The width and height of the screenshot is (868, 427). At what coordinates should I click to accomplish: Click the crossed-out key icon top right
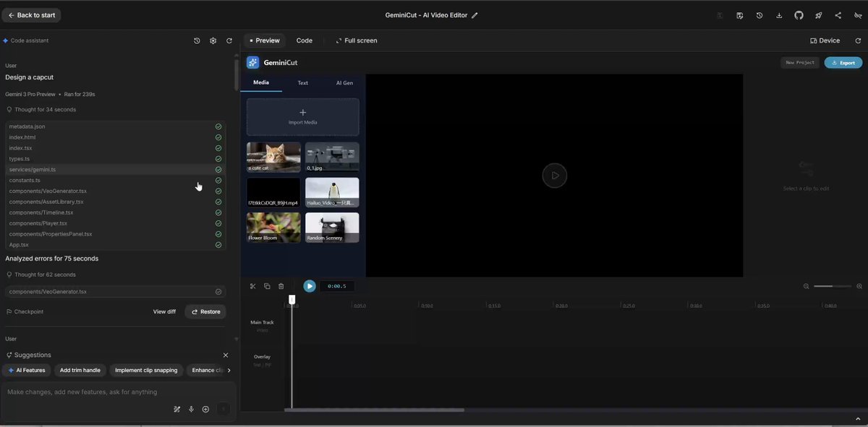coord(859,15)
